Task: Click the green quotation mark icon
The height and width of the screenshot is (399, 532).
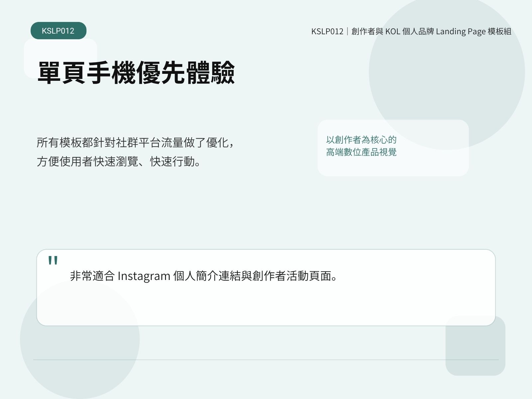Action: click(53, 260)
